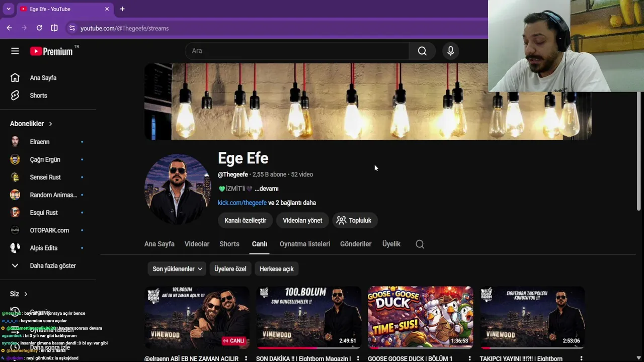Click Kanalı özelleştir button
644x362 pixels.
[x=245, y=220]
